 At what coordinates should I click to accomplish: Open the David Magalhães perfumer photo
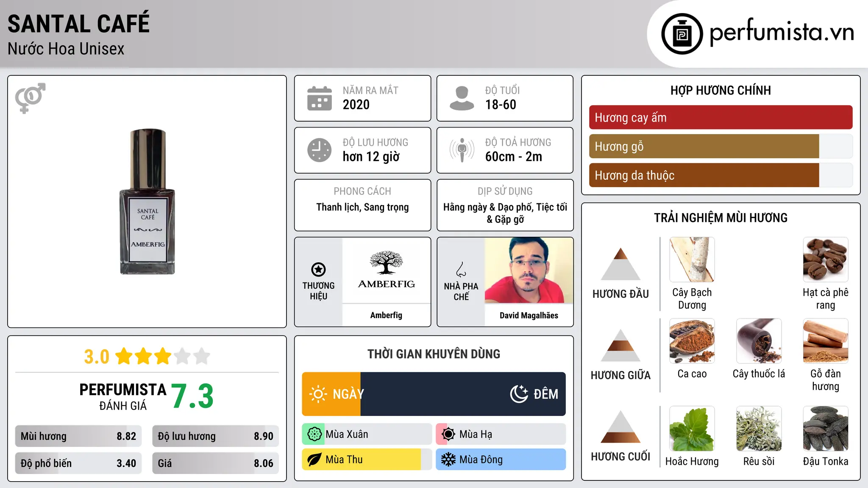tap(529, 270)
